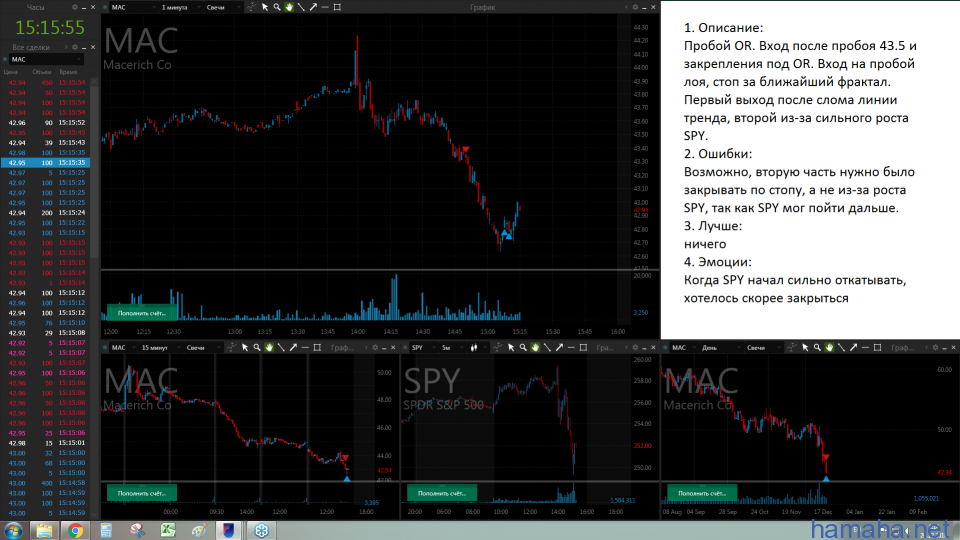Open settings gear of main График panel
This screenshot has height=540, width=960.
click(635, 7)
